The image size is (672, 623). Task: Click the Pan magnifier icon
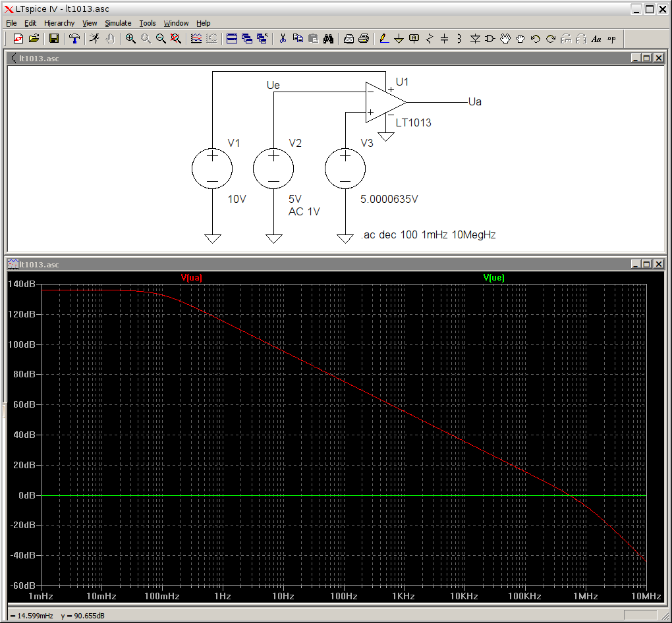coord(146,39)
